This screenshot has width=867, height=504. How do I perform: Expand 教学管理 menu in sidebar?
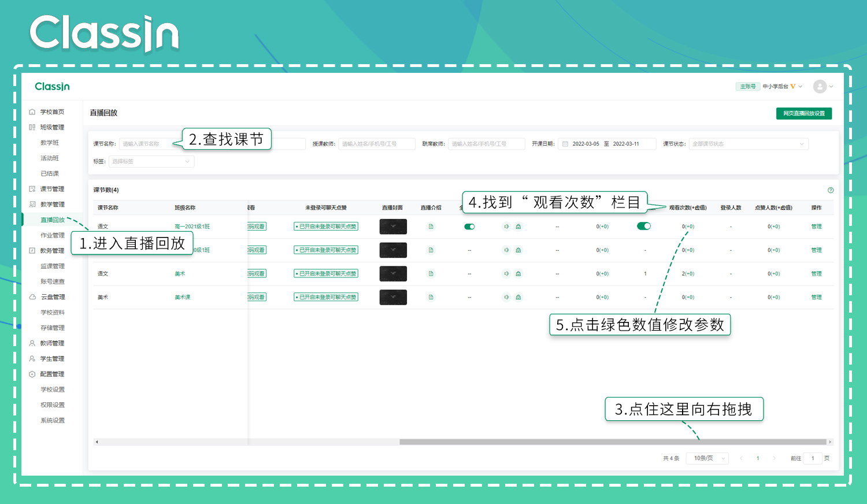tap(52, 204)
